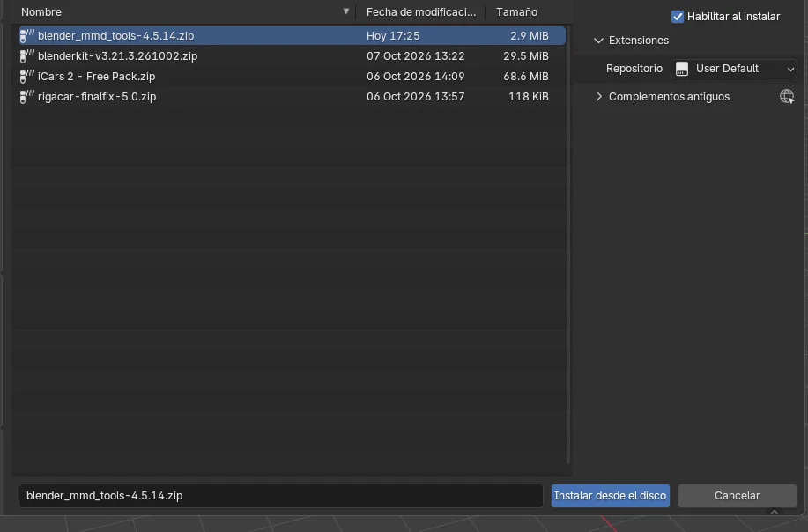The image size is (808, 532).
Task: Click the zip icon of iCars 2 - Free Pack.zip
Action: [x=26, y=77]
